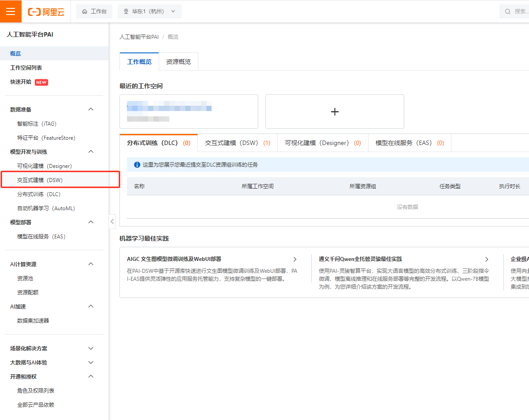
Task: Click the 人工智能平台PAI sidebar title
Action: click(30, 34)
